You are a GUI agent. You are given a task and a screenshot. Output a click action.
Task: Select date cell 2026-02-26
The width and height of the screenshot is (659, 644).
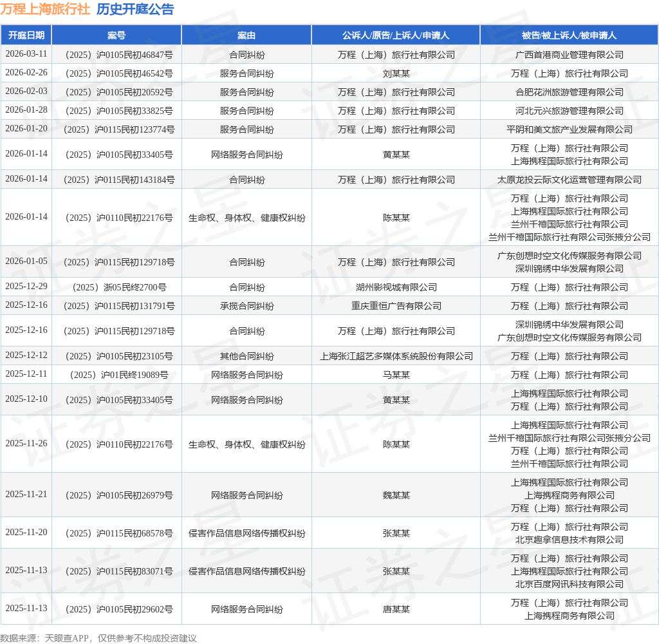[x=26, y=73]
